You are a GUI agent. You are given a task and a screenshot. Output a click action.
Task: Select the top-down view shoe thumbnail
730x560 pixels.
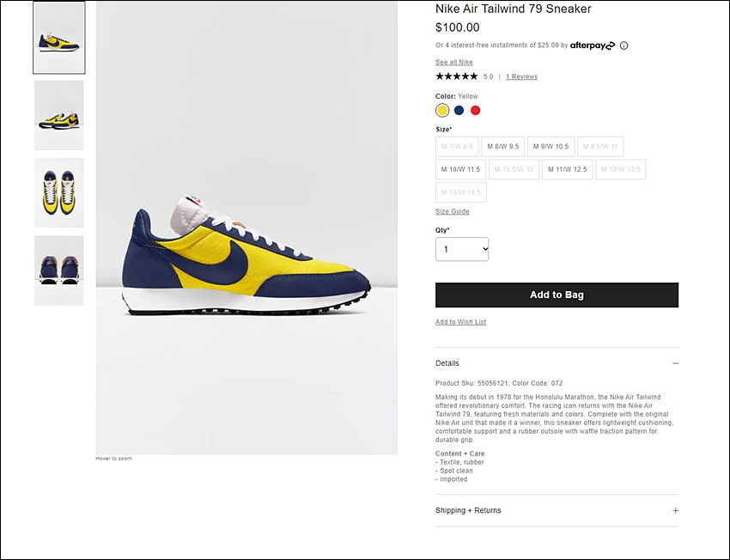pyautogui.click(x=59, y=192)
